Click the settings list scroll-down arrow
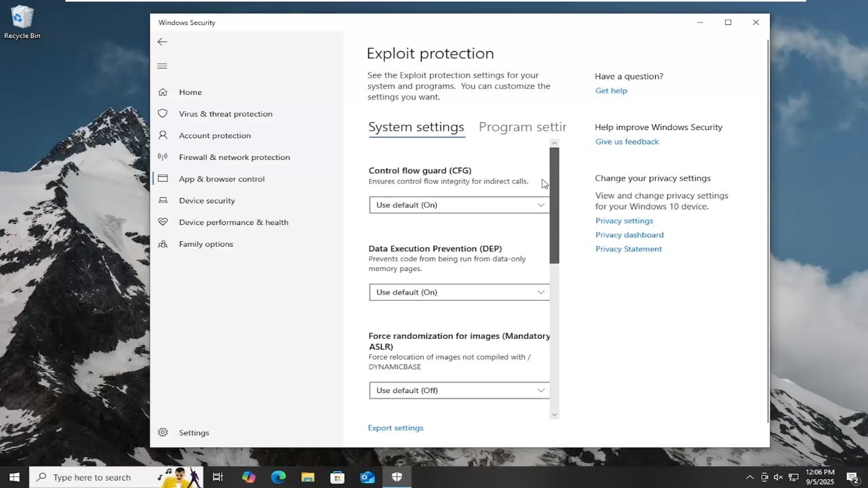868x488 pixels. click(x=554, y=414)
